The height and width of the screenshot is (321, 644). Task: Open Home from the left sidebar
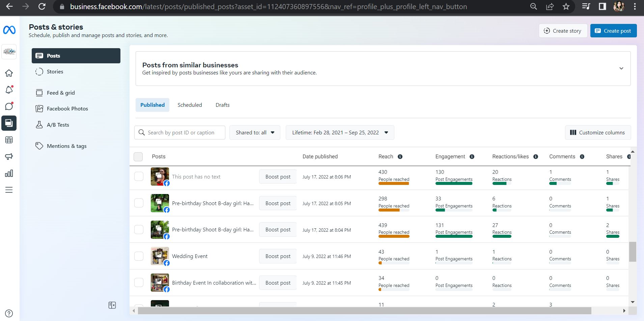coord(9,73)
